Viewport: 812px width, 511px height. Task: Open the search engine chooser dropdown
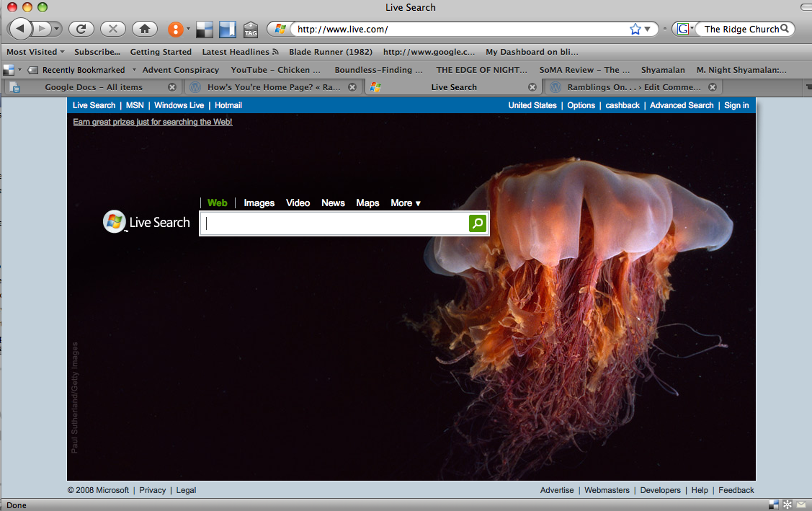(x=684, y=29)
